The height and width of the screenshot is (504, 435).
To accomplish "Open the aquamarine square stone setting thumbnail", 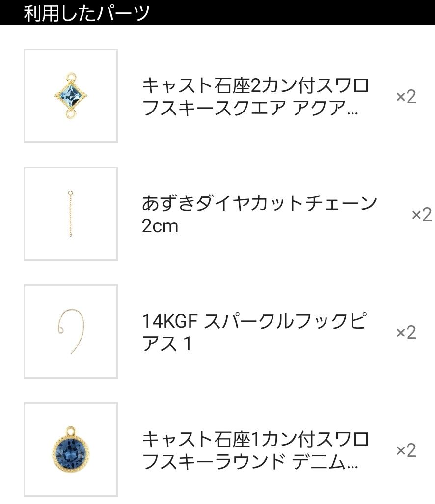I will click(x=70, y=96).
